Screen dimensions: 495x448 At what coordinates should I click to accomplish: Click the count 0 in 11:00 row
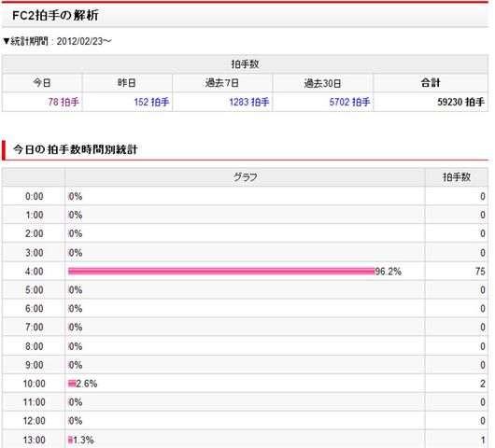[x=483, y=402]
